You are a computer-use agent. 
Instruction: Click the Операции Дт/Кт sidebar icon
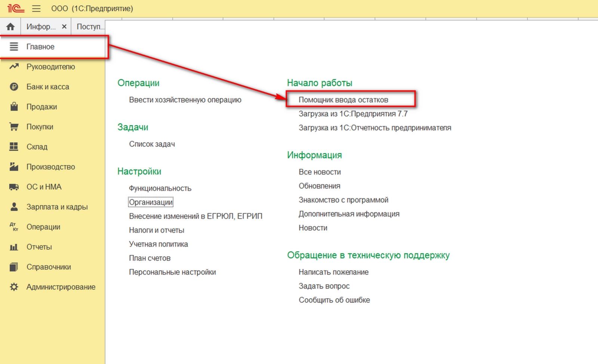[x=14, y=227]
